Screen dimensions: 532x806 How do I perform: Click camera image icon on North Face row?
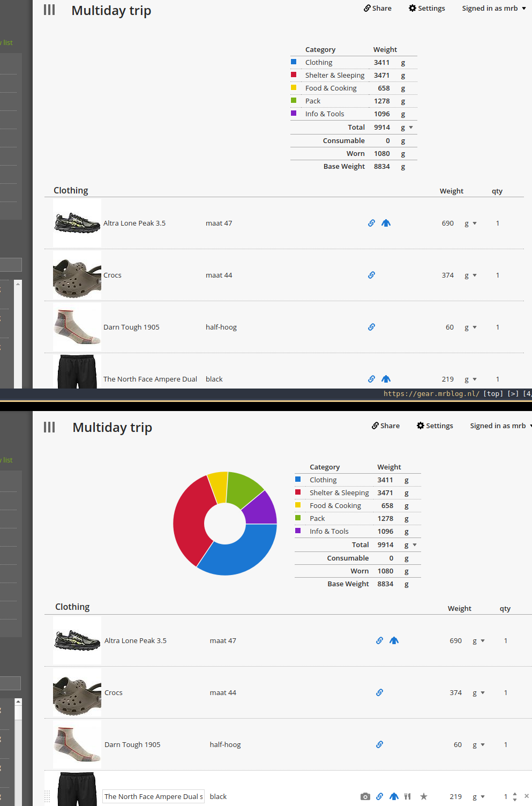(365, 796)
